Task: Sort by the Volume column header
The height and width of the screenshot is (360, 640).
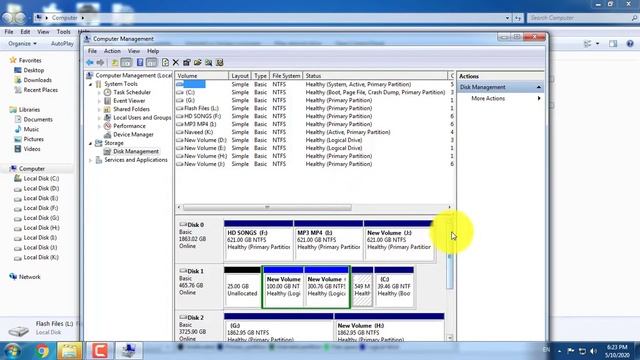Action: [202, 76]
